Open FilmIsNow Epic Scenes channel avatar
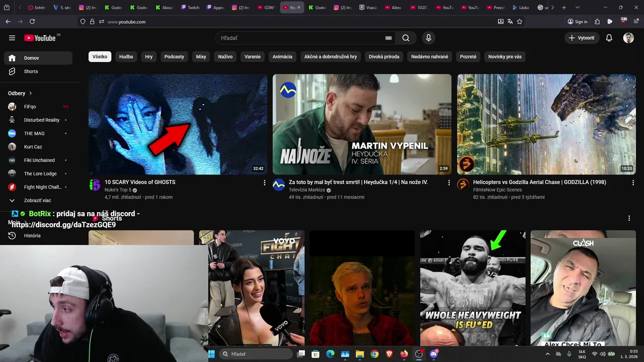This screenshot has height=362, width=644. pos(463,185)
